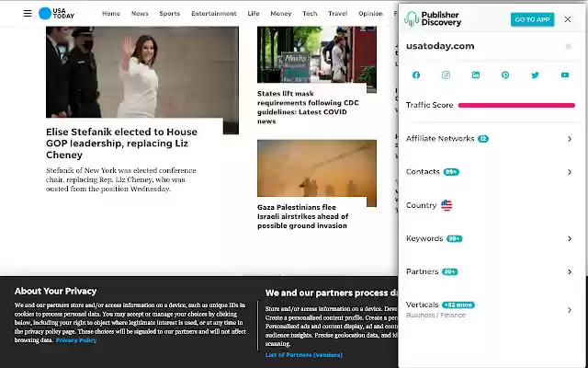Open the Verticals section label

(422, 305)
